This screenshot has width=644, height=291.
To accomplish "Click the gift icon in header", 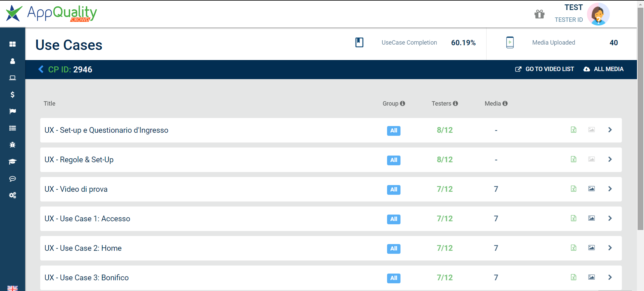I will (539, 14).
